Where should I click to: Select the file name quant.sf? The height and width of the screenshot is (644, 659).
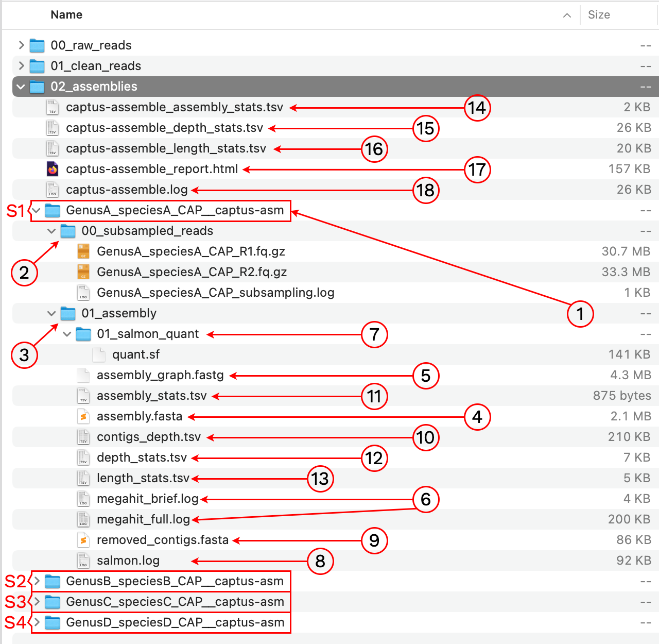[136, 354]
